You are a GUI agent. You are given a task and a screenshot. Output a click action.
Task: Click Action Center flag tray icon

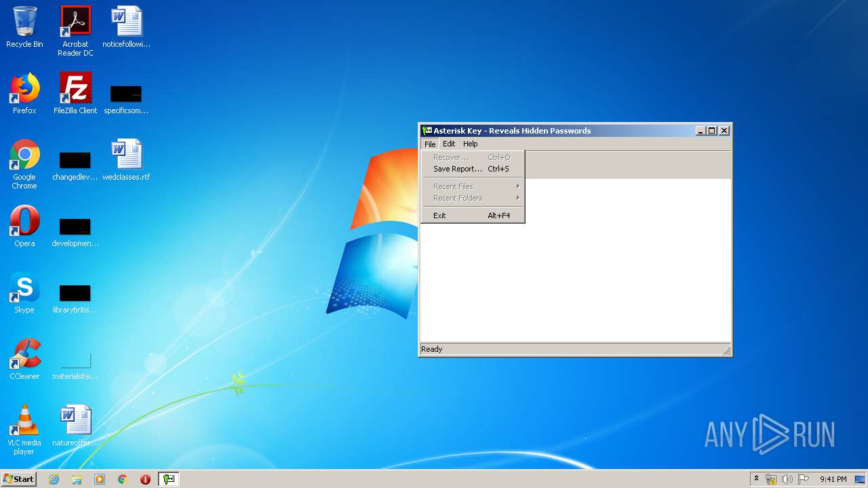click(x=804, y=479)
